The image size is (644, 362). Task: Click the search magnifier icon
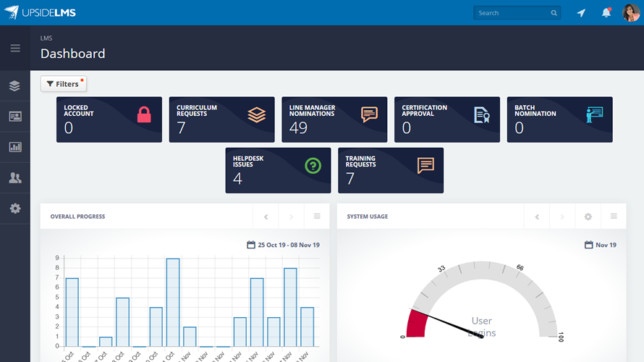tap(554, 13)
